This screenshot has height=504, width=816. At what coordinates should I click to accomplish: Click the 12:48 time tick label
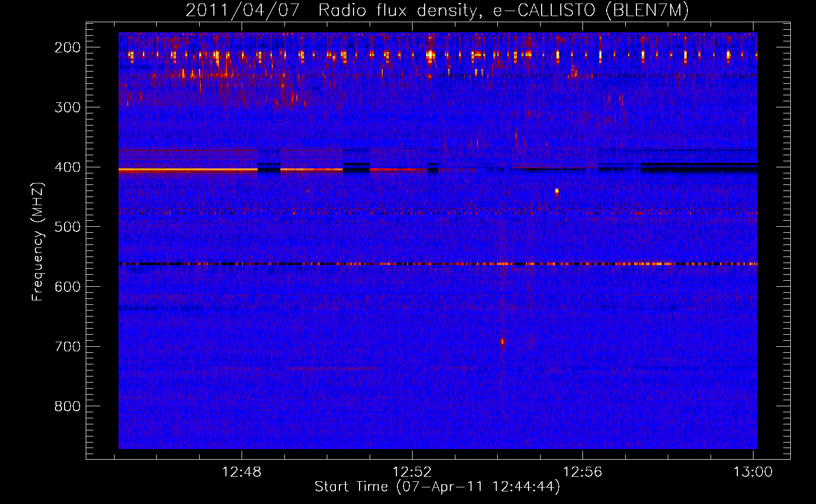242,472
